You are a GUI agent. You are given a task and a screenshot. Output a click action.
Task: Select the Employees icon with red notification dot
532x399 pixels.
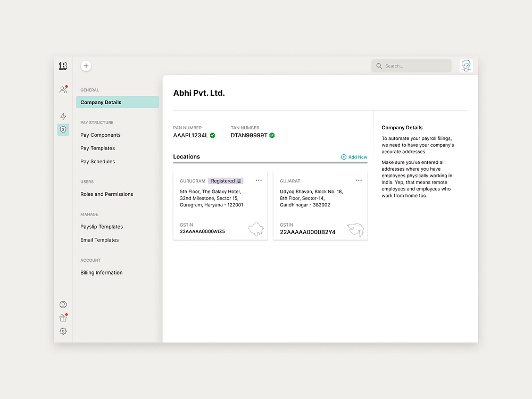click(x=63, y=90)
